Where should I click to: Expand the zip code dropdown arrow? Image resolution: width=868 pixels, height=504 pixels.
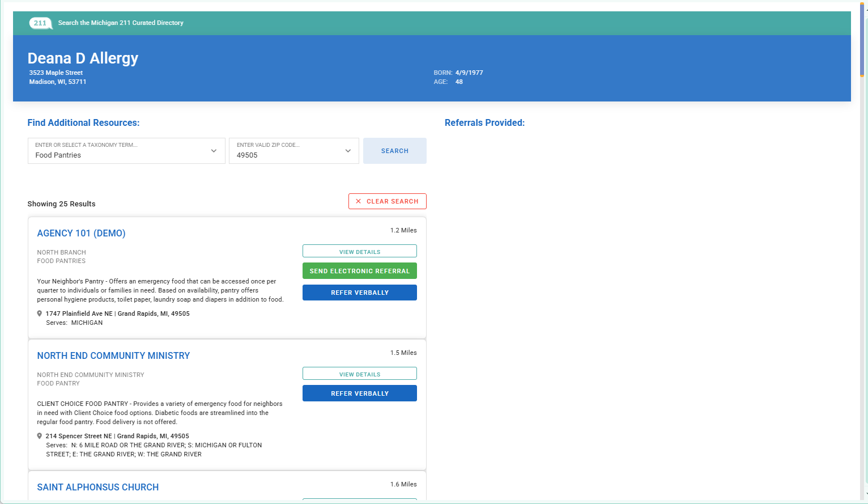tap(348, 151)
